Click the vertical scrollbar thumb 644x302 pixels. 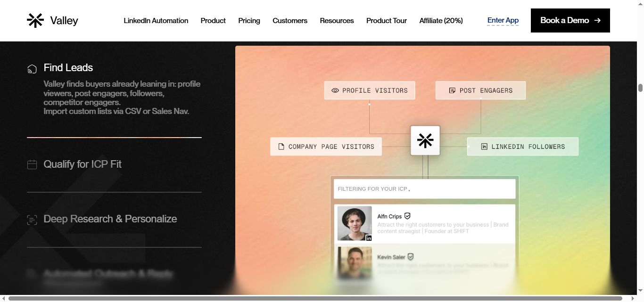[x=640, y=88]
